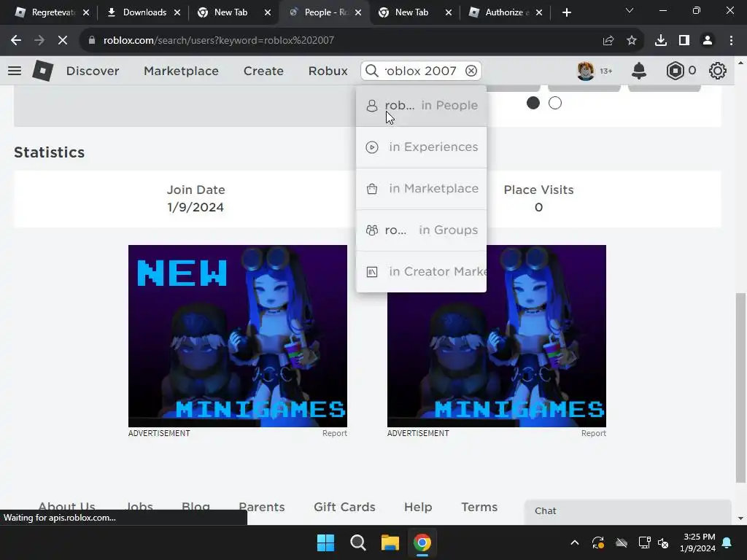
Task: Show hidden system tray icons
Action: click(x=575, y=542)
